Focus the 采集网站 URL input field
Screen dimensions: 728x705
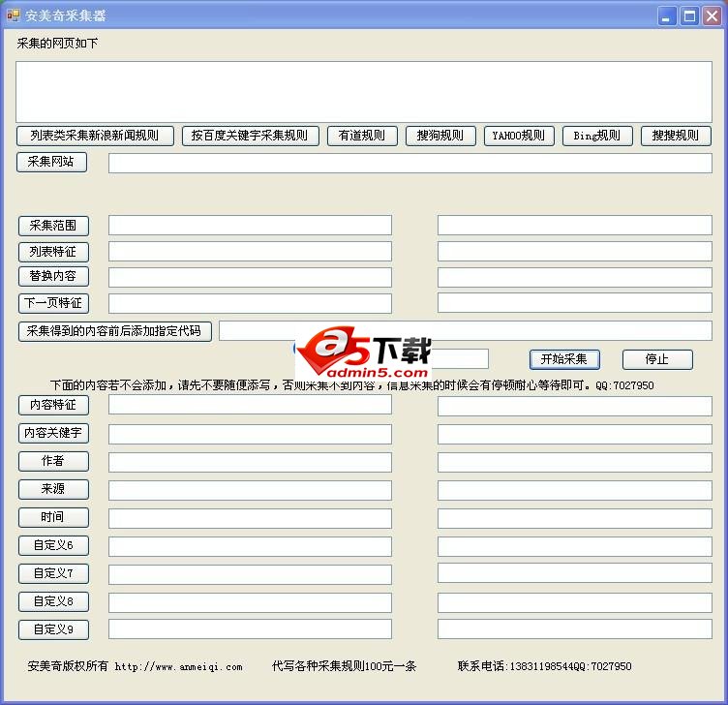409,164
